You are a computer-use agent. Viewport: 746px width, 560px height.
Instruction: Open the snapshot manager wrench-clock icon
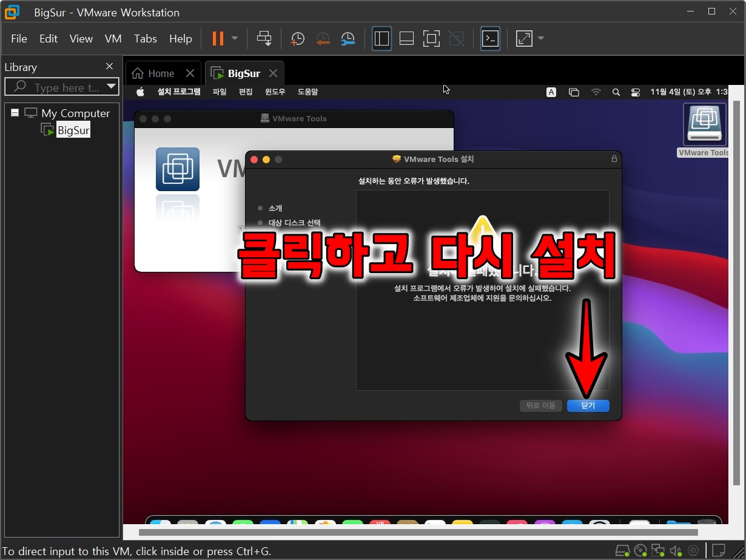point(348,39)
